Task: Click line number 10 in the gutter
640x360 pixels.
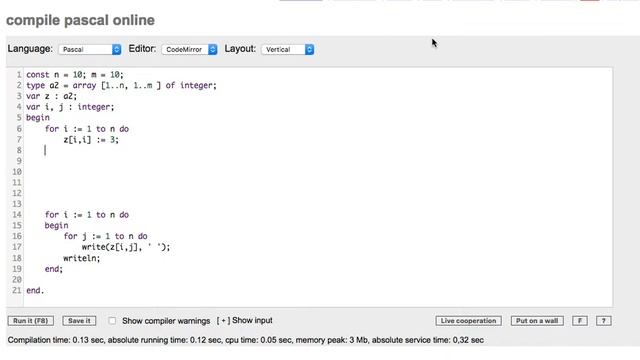Action: (17, 172)
